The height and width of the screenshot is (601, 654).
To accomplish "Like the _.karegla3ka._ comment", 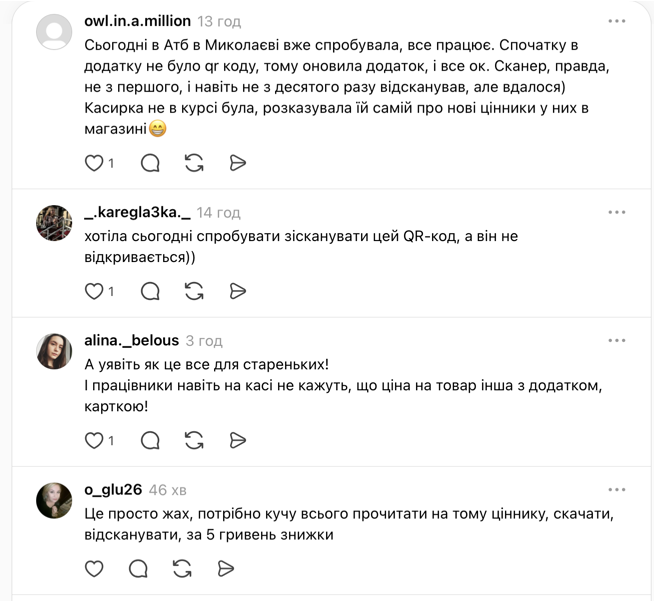I will [x=94, y=291].
